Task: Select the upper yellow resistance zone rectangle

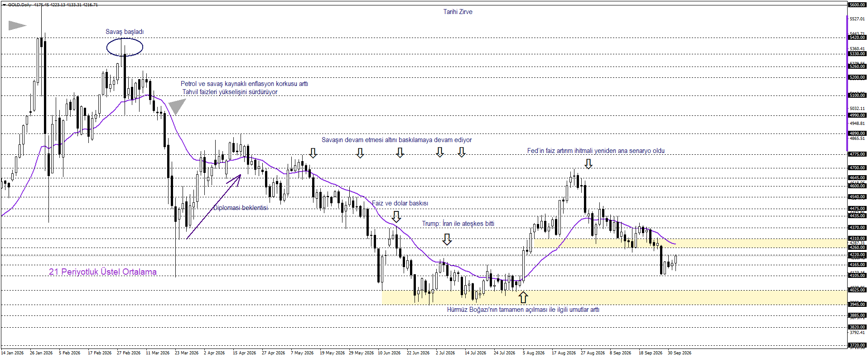Action: 690,243
